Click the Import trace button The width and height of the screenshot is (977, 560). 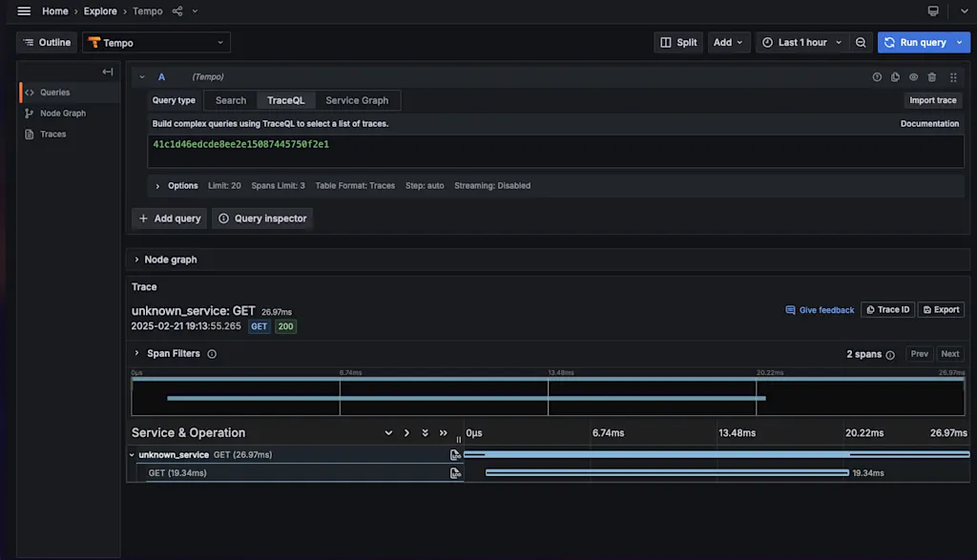pyautogui.click(x=932, y=100)
